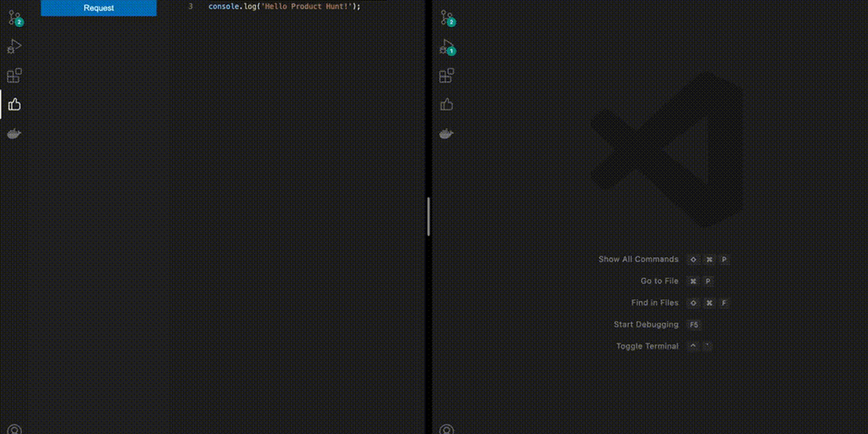Screen dimensions: 868x434
Task: Click the Toggle Terminal label
Action: pyautogui.click(x=647, y=346)
